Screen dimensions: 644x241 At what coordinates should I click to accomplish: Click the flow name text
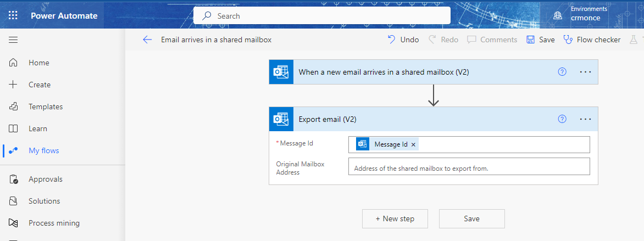[x=216, y=40]
